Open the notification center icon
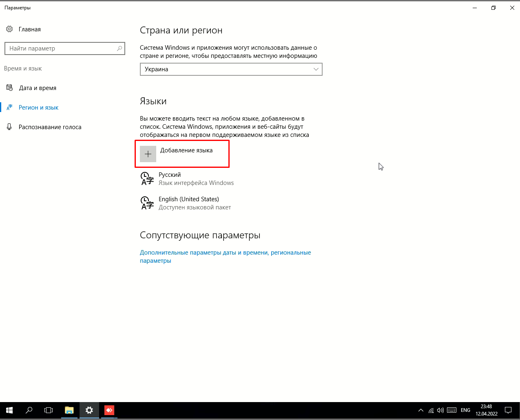The height and width of the screenshot is (420, 520). (x=508, y=410)
